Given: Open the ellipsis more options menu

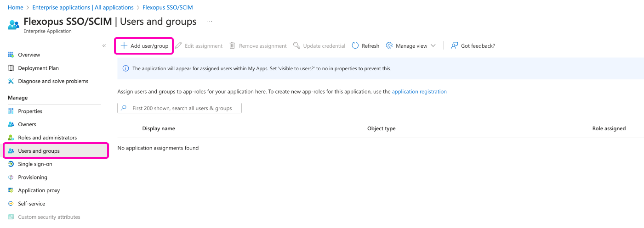Looking at the screenshot, I should 210,22.
